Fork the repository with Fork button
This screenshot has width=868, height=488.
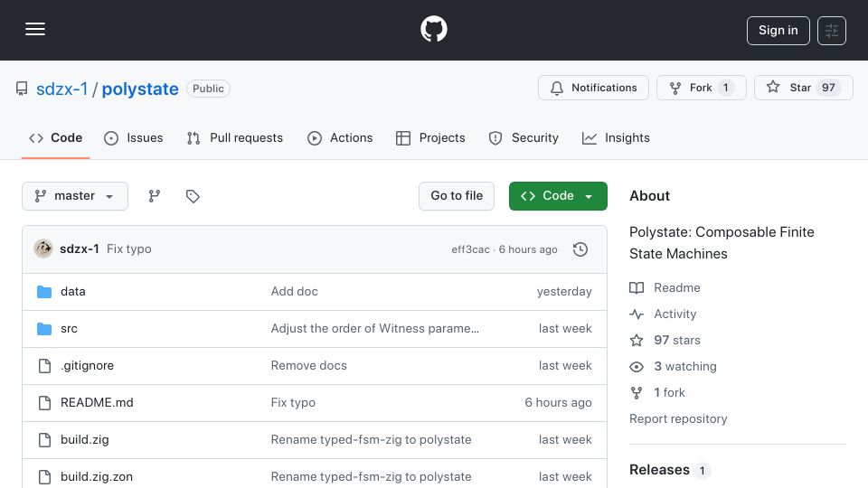pyautogui.click(x=701, y=88)
